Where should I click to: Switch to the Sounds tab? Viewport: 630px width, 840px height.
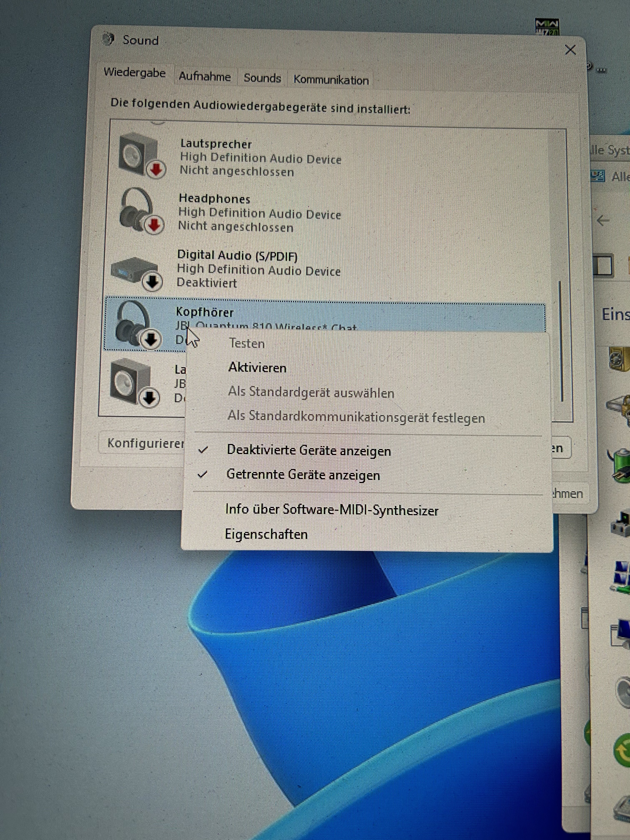point(262,78)
